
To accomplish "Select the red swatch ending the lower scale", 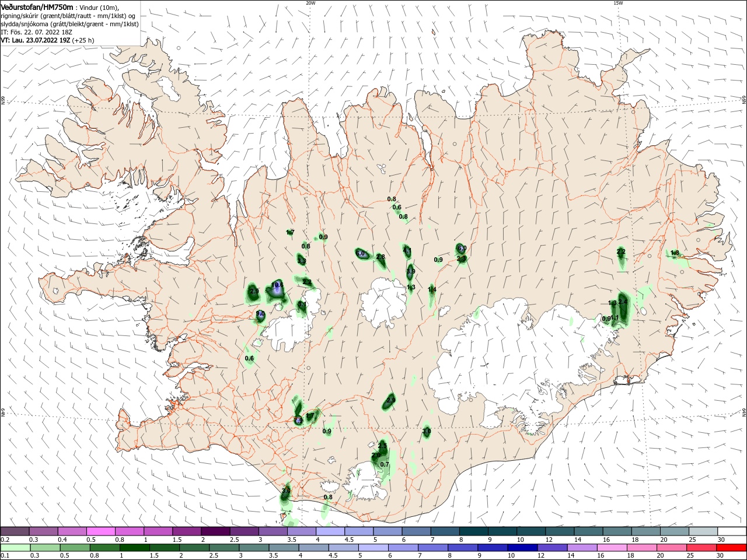I will coord(731,548).
